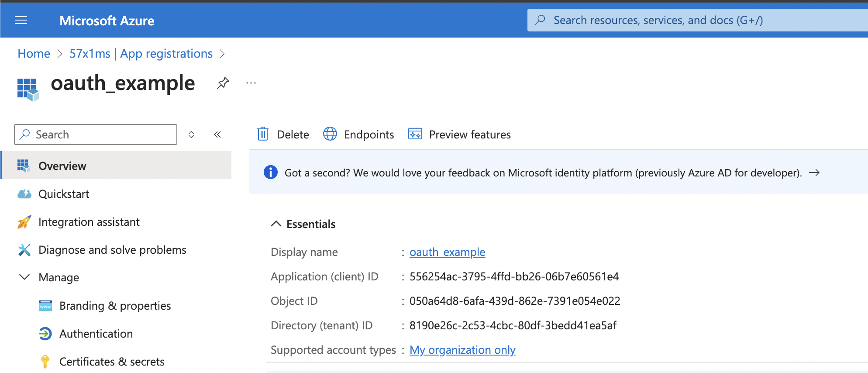Screen dimensions: 868x373
Task: Click the Preview features icon
Action: [415, 134]
